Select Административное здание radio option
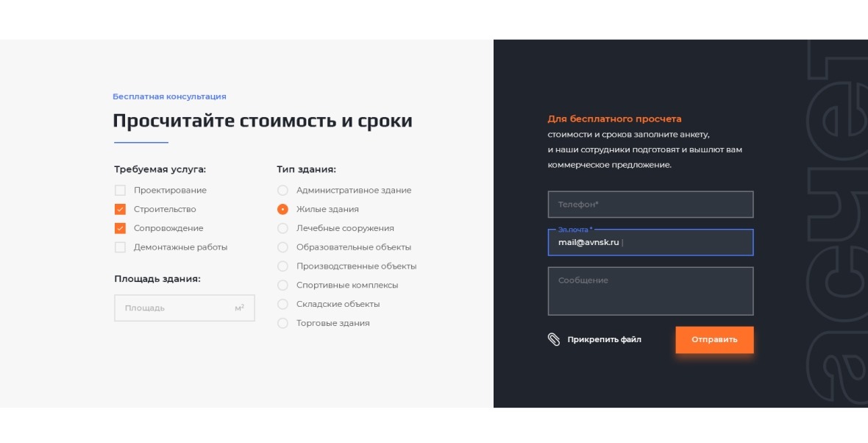Viewport: 868px width, 443px height. pos(282,190)
